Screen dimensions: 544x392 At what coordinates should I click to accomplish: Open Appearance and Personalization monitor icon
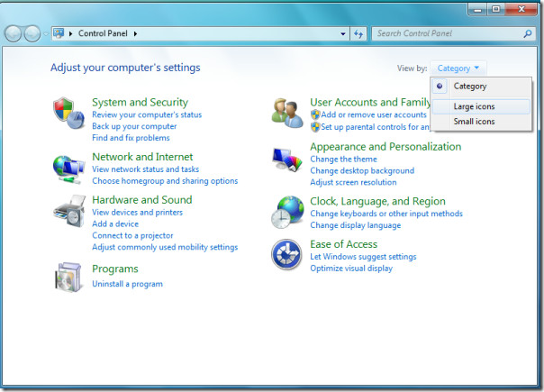pos(287,160)
